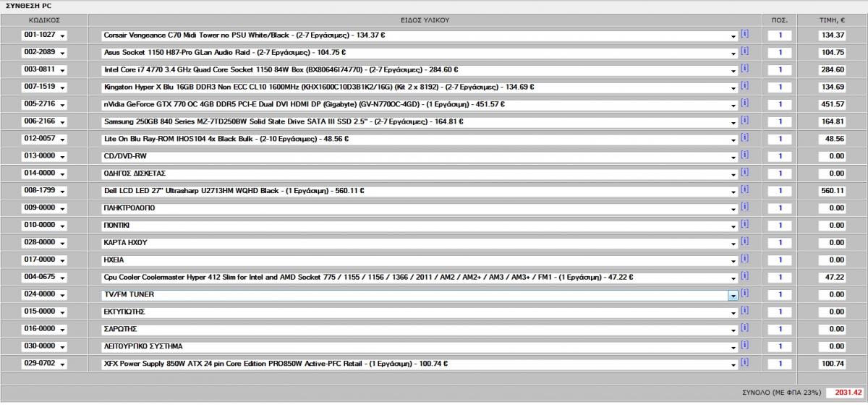868x415 pixels.
Task: Open info icon for Asus Socket 1150 H87-Pro row
Action: [745, 51]
